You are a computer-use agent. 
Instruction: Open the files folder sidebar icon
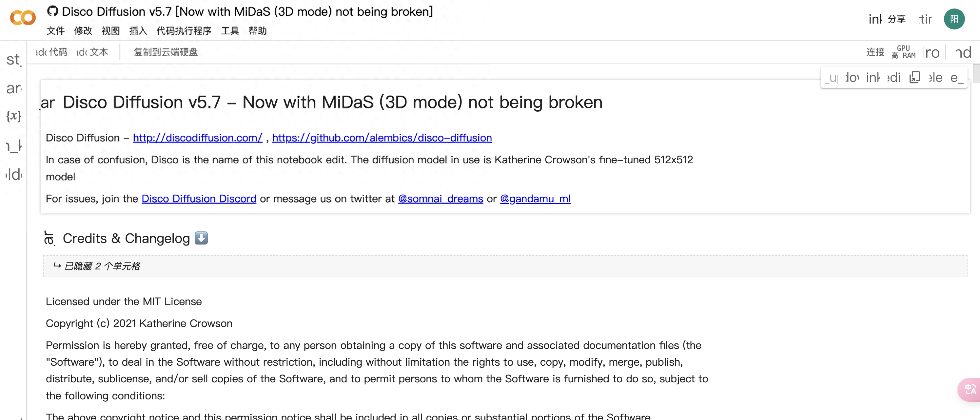click(13, 174)
